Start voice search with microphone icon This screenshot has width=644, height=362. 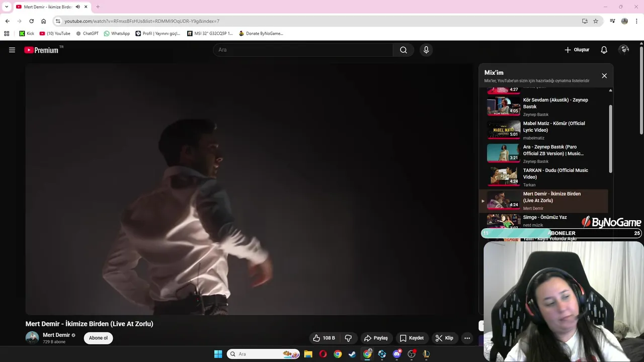point(426,50)
